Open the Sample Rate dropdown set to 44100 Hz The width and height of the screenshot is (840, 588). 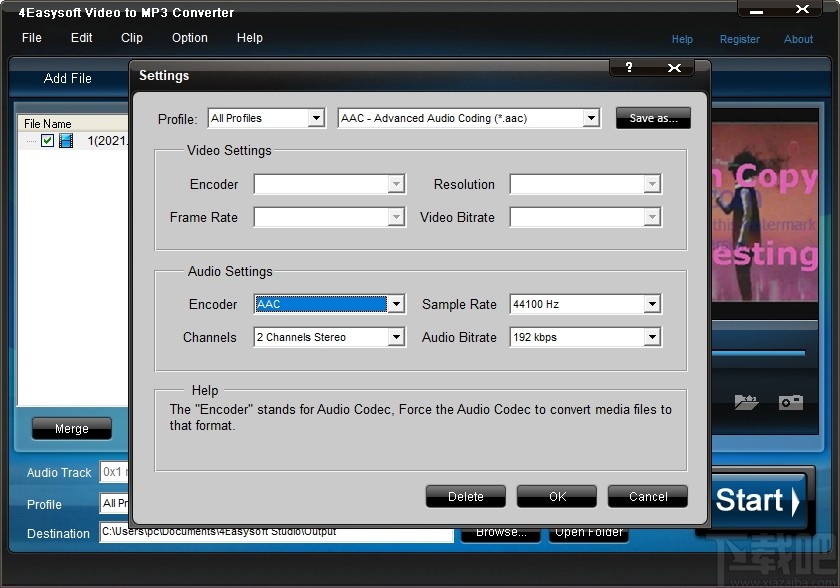click(x=652, y=304)
